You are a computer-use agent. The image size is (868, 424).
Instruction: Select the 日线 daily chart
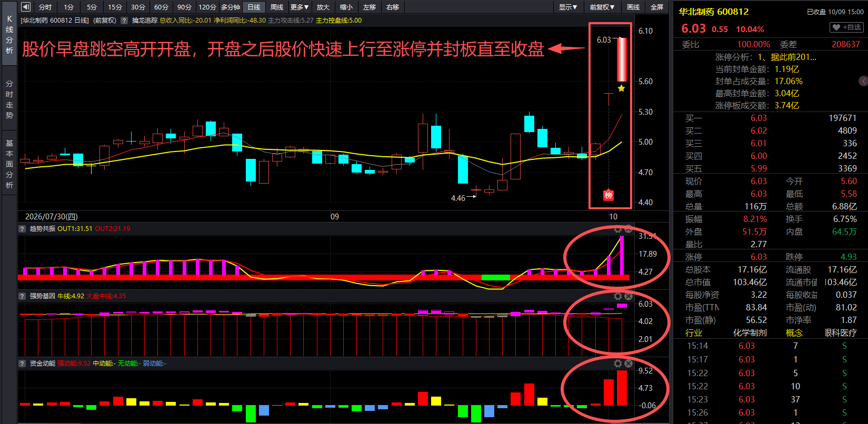254,7
